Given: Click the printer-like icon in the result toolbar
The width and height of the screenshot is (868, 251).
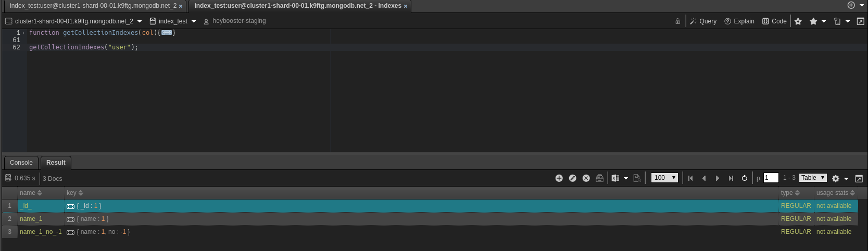Looking at the screenshot, I should pos(599,178).
